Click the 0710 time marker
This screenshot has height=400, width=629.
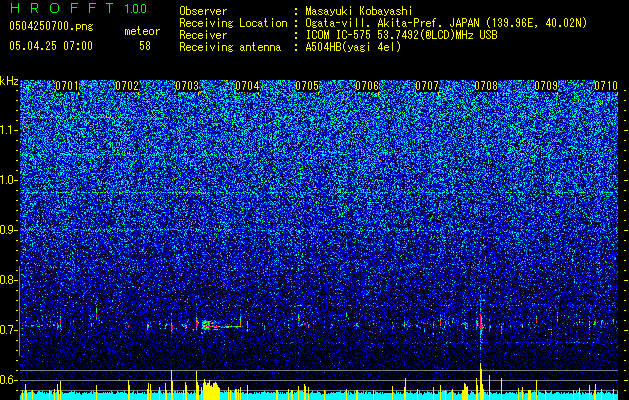click(x=606, y=86)
